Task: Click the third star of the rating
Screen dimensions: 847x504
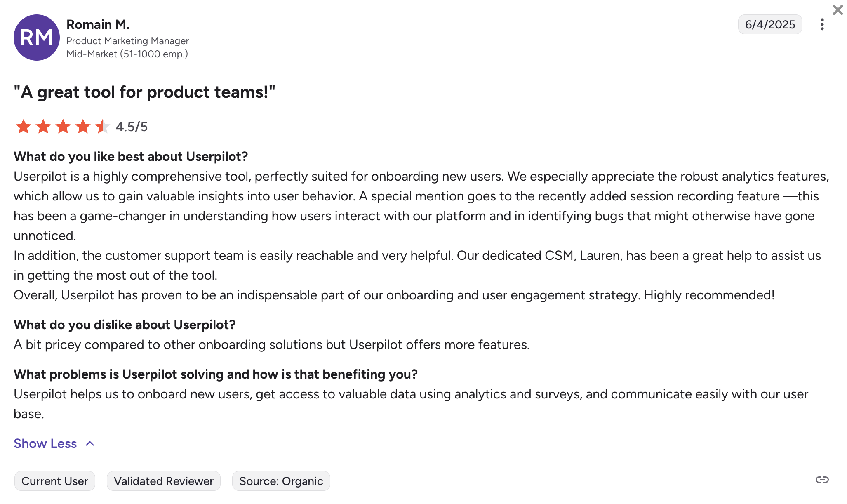Action: pyautogui.click(x=63, y=127)
